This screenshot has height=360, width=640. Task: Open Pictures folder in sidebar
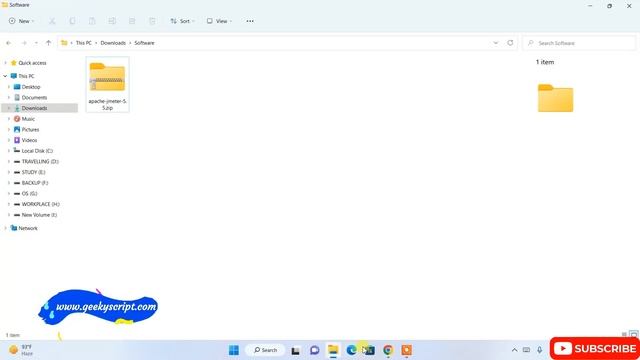coord(30,129)
